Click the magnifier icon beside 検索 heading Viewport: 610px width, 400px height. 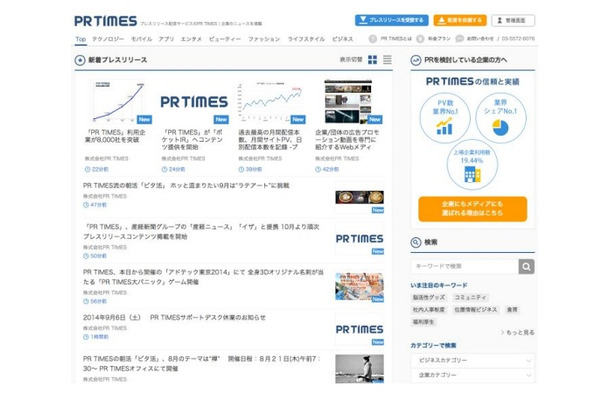click(415, 242)
